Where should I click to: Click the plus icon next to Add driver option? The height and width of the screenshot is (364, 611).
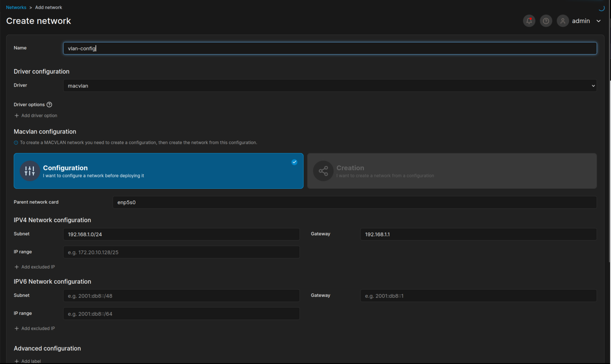click(16, 115)
